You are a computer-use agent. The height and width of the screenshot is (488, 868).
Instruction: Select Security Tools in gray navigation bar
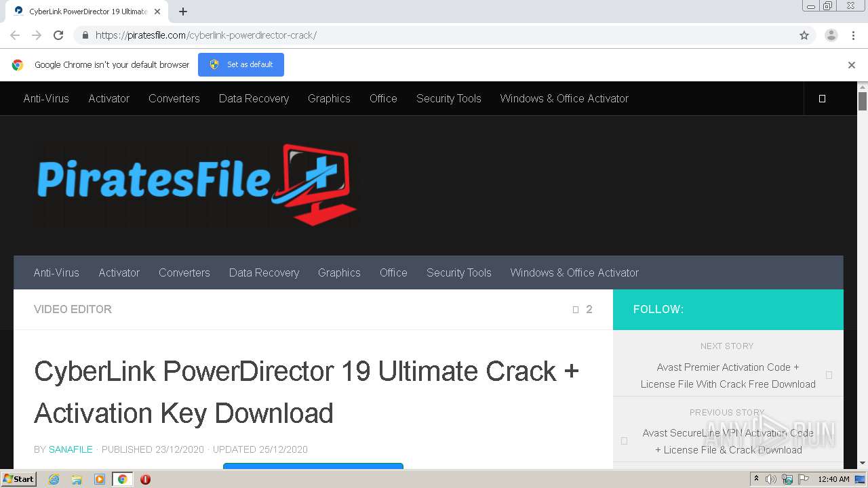[459, 272]
